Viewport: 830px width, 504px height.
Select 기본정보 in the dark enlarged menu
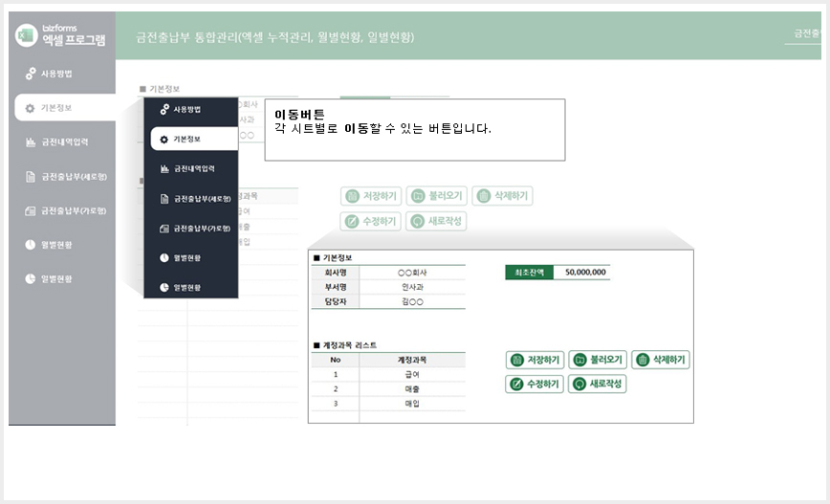[x=194, y=139]
